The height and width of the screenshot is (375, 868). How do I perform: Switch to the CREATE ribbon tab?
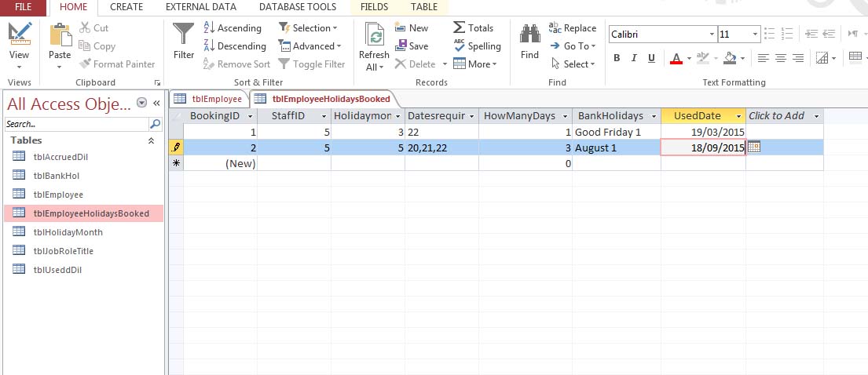[x=126, y=7]
